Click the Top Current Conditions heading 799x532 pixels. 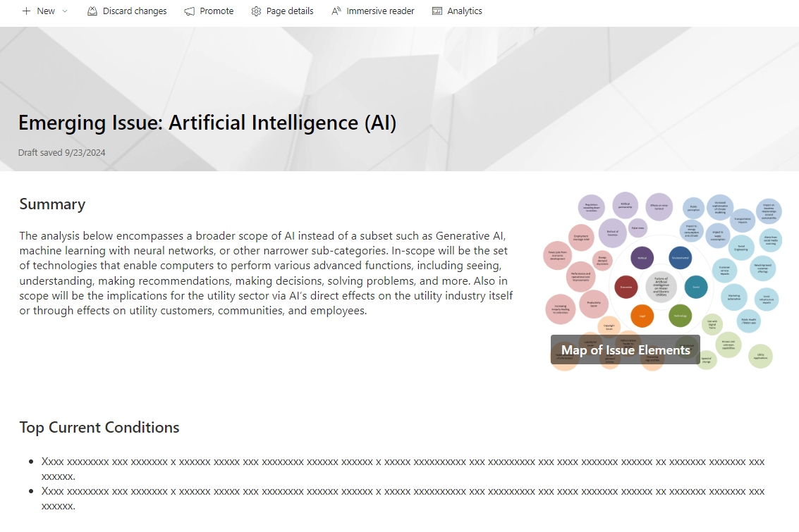[99, 427]
